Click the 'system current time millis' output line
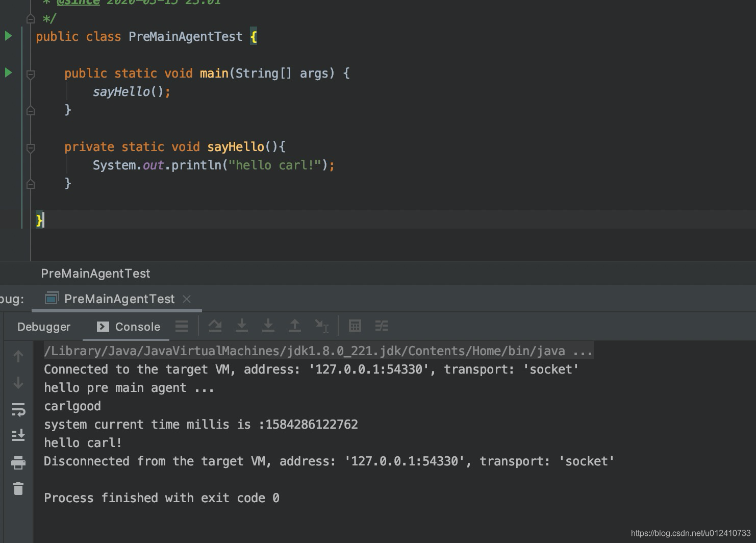This screenshot has width=756, height=543. coord(201,425)
